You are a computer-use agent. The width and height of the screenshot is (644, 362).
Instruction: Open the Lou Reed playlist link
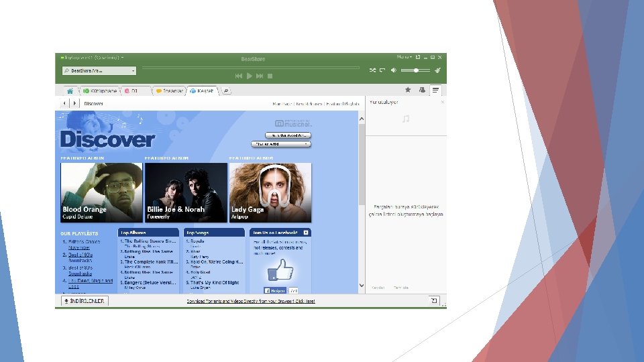(x=91, y=284)
